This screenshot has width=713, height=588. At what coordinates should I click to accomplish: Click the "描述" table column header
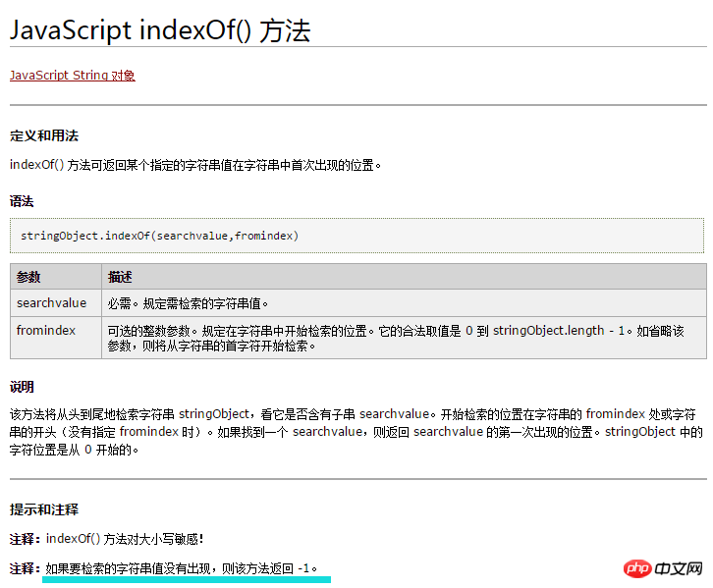tap(121, 278)
